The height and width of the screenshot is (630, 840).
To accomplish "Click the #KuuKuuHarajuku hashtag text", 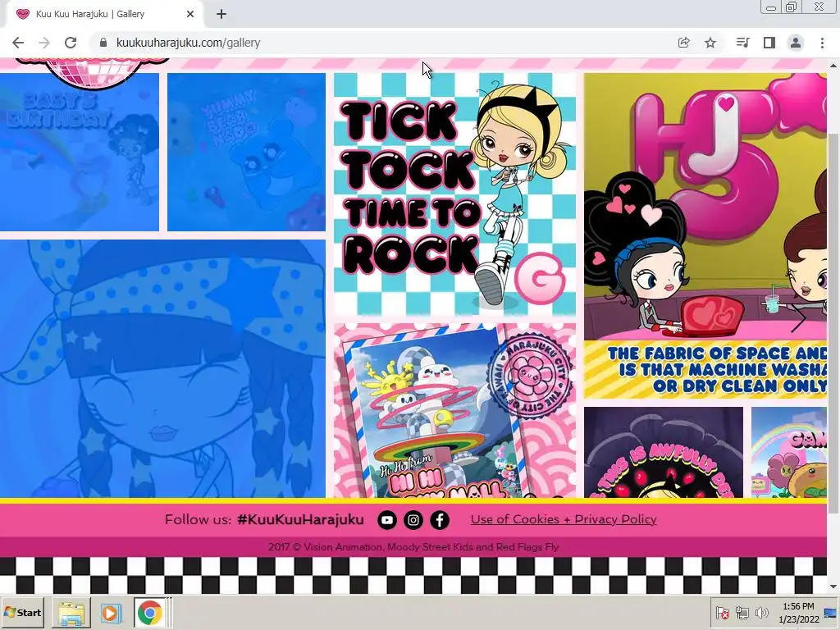I will (300, 519).
